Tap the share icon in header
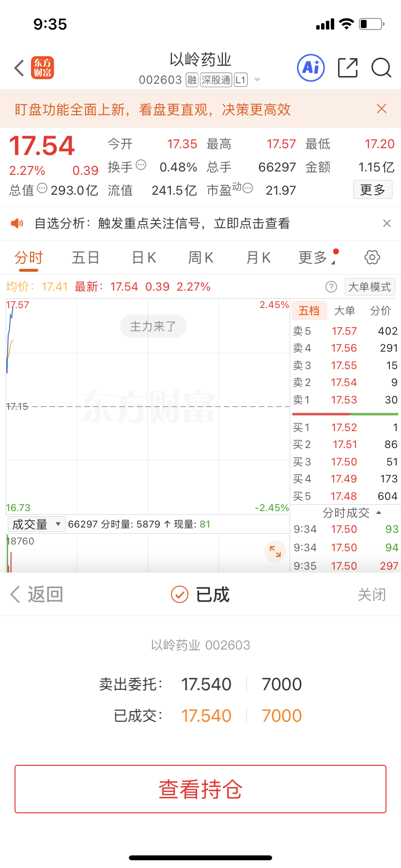The image size is (401, 868). point(348,68)
